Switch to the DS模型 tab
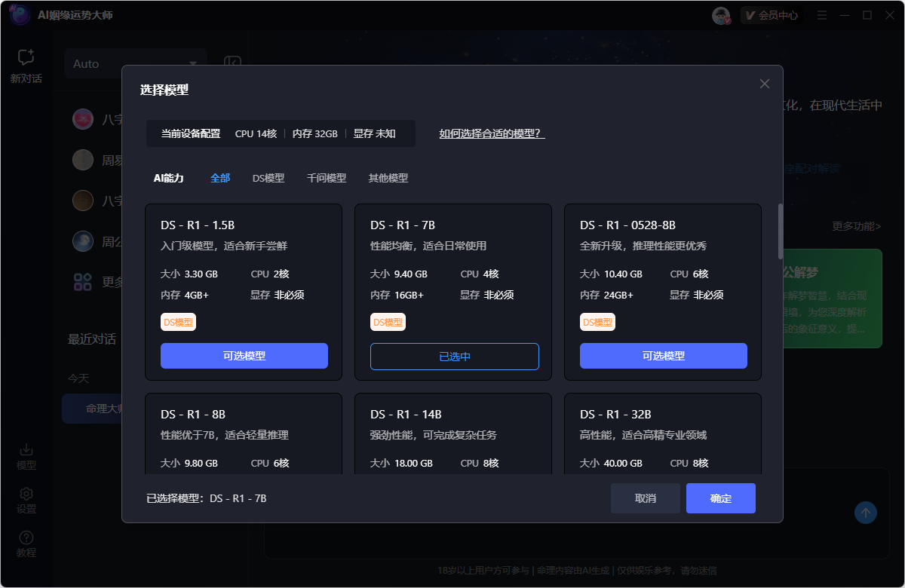Viewport: 905px width, 588px height. (x=268, y=179)
